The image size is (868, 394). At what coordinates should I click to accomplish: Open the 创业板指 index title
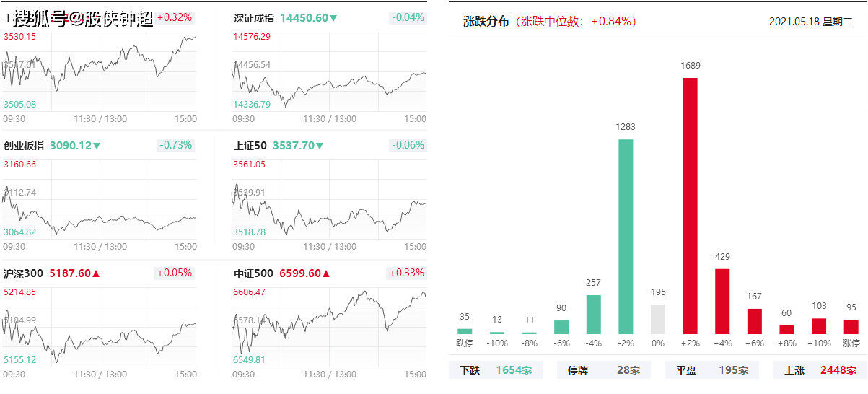point(25,146)
